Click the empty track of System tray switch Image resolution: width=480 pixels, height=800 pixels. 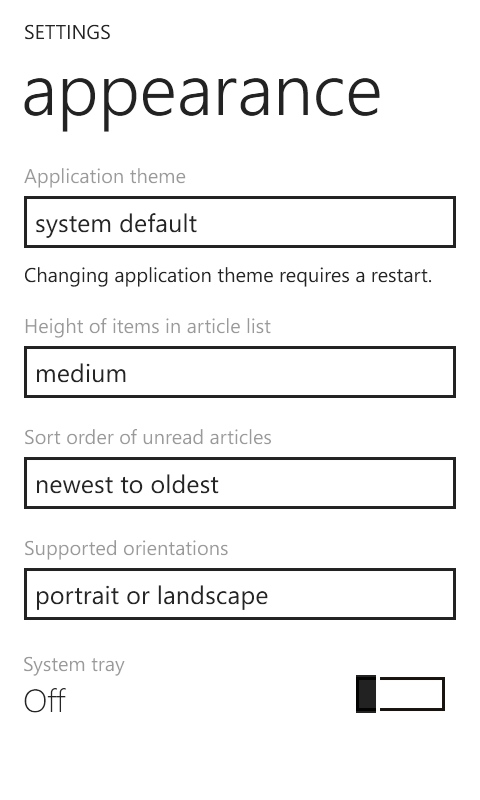(412, 693)
